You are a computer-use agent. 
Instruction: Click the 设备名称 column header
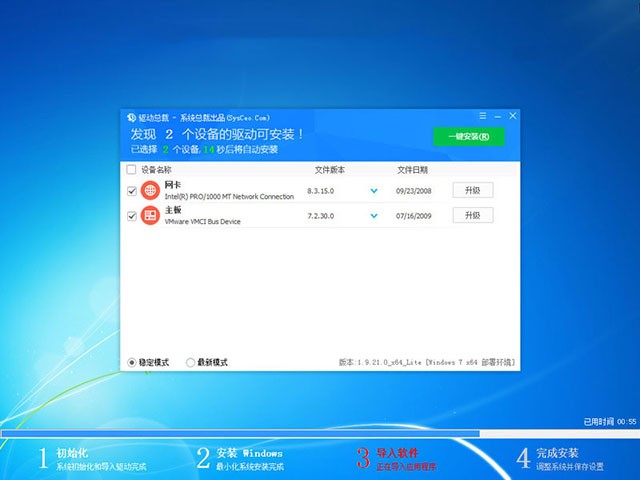pyautogui.click(x=156, y=170)
